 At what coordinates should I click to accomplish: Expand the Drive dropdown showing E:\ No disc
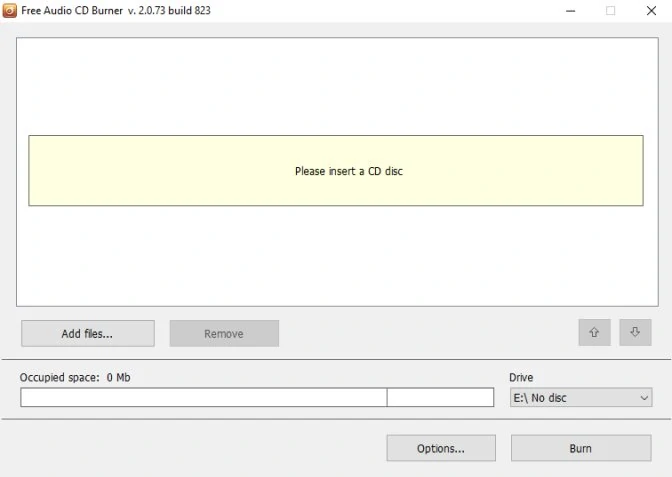[581, 398]
